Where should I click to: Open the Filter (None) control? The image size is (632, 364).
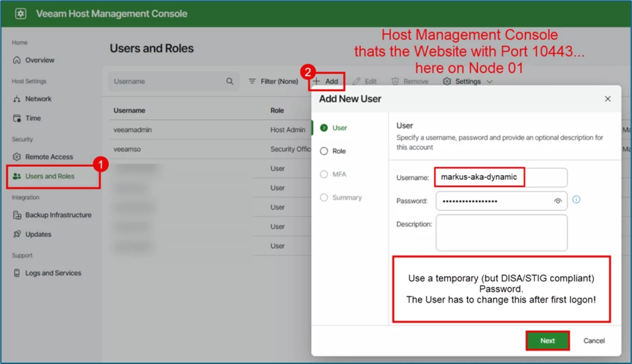pyautogui.click(x=273, y=81)
